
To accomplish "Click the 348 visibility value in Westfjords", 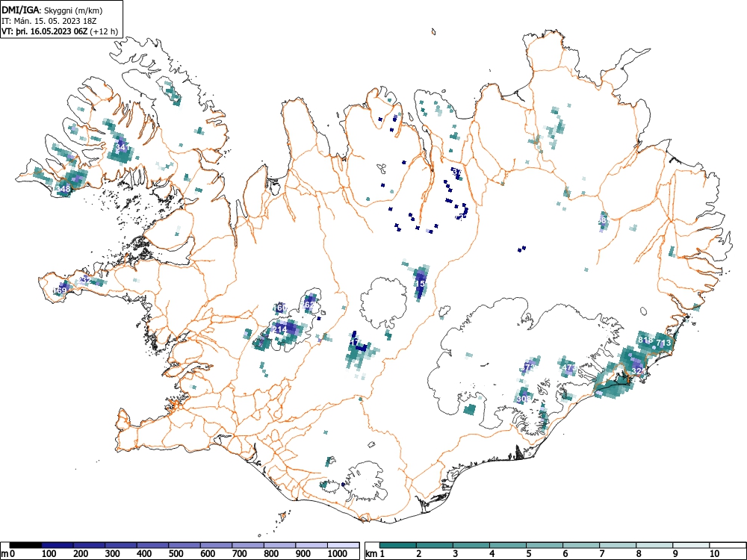I will pos(63,189).
